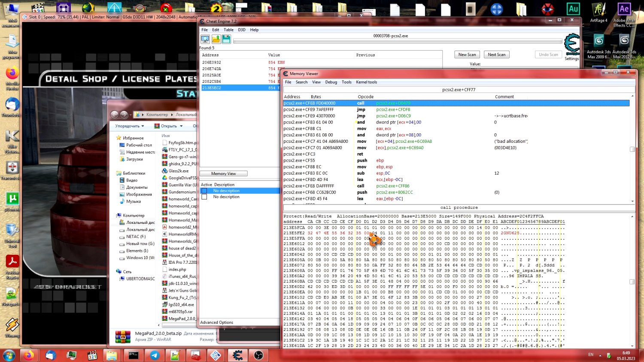
Task: Open Memory Viewer Debug menu
Action: pos(331,82)
